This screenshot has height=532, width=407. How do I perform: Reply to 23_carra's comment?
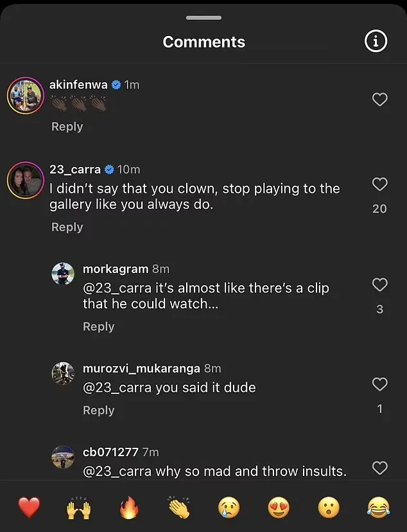pyautogui.click(x=67, y=227)
